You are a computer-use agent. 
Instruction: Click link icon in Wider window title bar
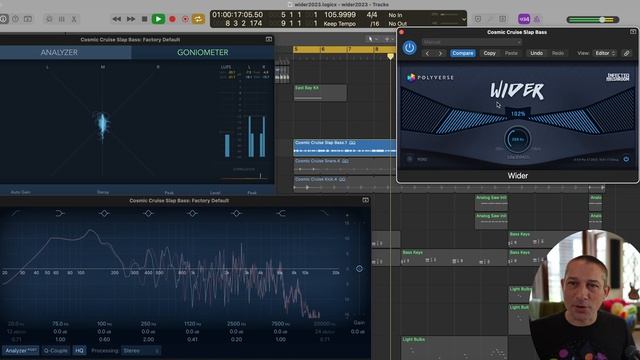tap(633, 32)
